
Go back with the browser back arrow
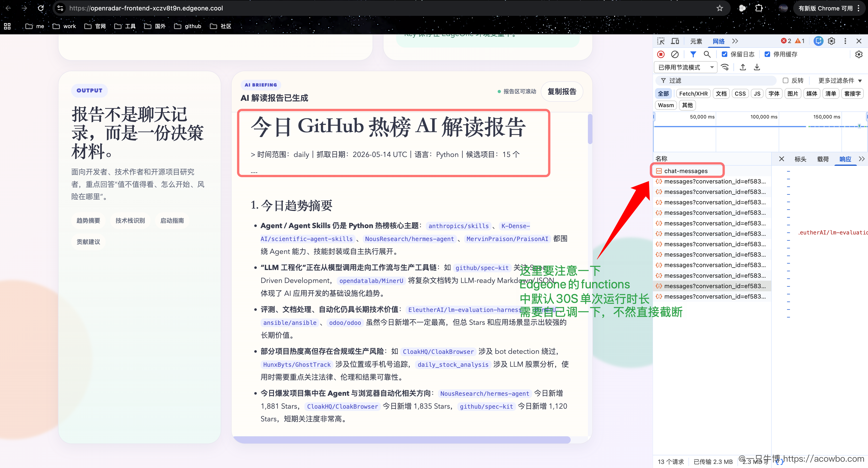(x=8, y=8)
